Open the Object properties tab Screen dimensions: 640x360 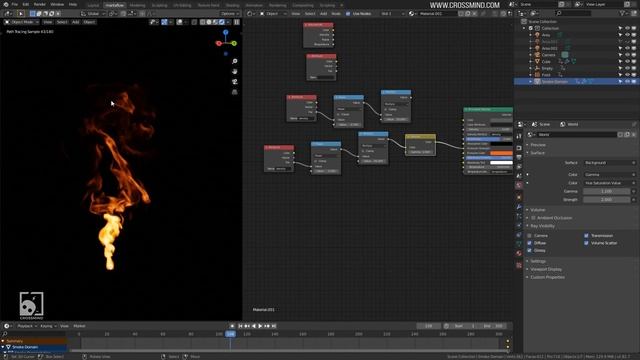519,198
